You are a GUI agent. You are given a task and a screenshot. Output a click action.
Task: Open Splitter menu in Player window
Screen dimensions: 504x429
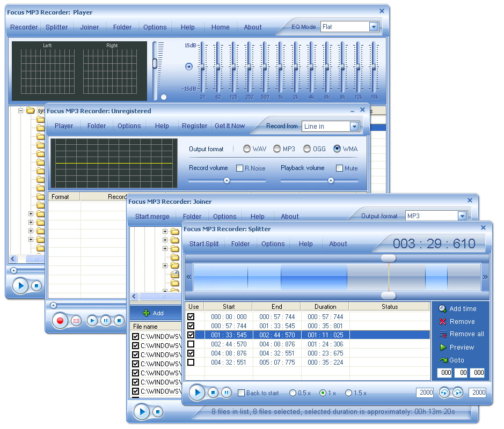56,27
